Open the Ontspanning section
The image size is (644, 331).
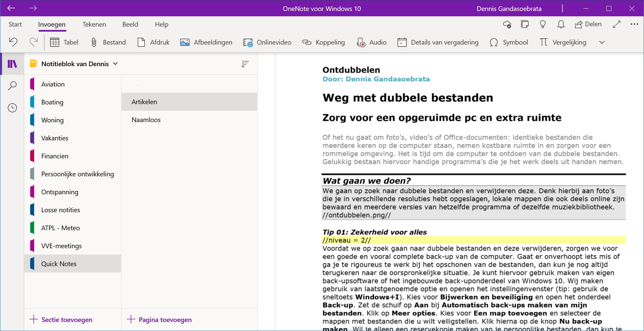pyautogui.click(x=73, y=192)
